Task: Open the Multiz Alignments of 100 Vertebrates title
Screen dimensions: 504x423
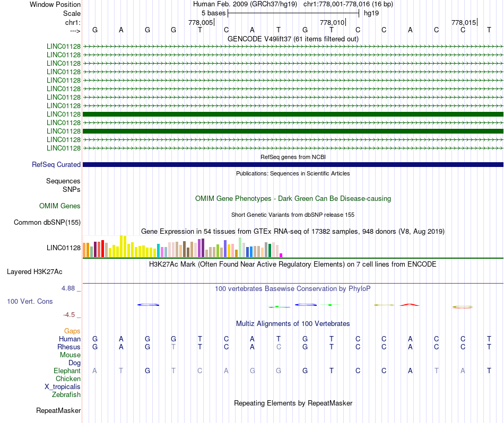Action: [x=293, y=323]
